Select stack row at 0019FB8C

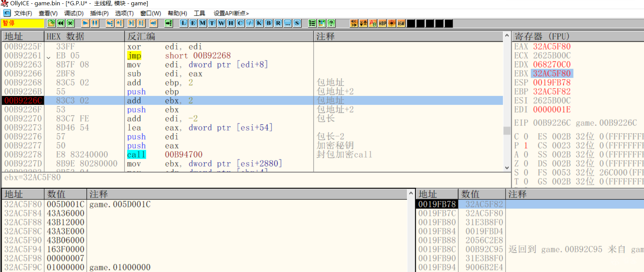tap(530, 249)
